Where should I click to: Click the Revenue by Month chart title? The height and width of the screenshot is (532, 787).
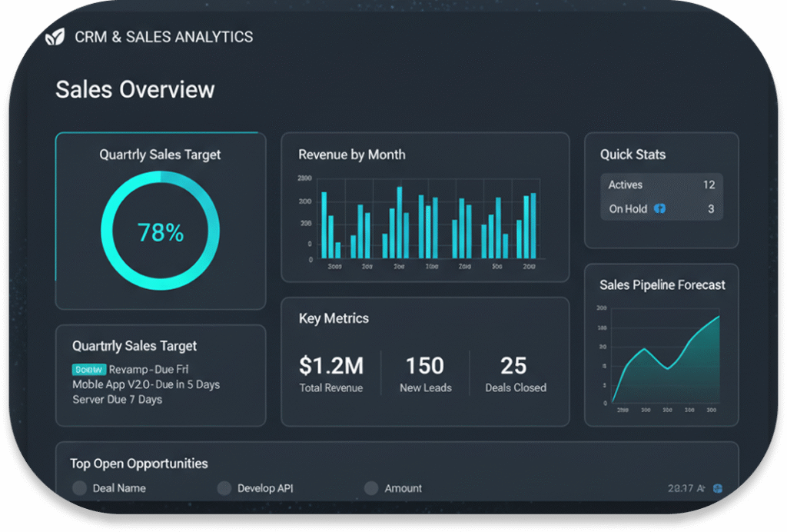pos(351,155)
